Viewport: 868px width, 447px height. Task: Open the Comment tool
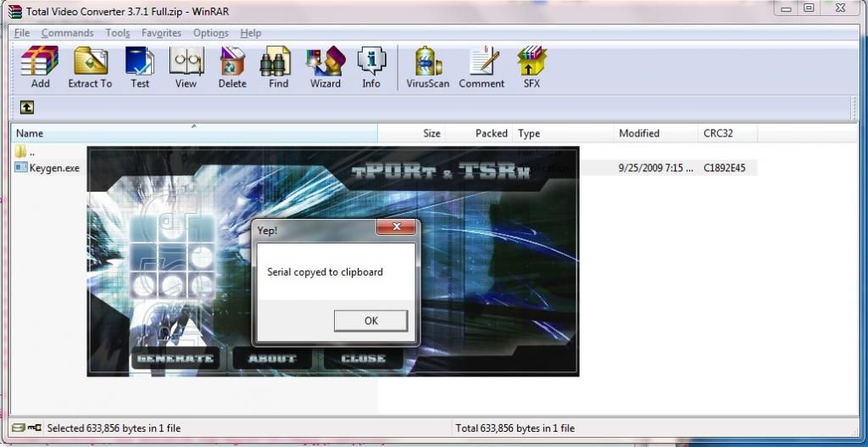tap(481, 67)
